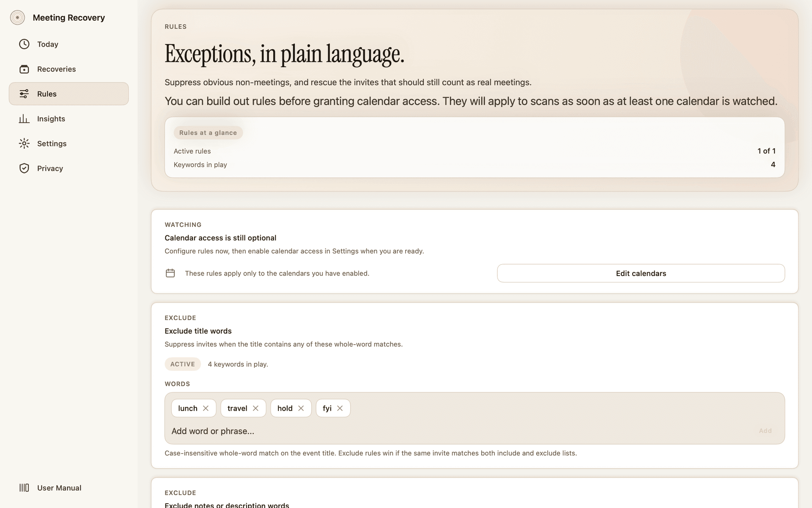Open the Rules sidebar item
The height and width of the screenshot is (508, 812).
(69, 94)
